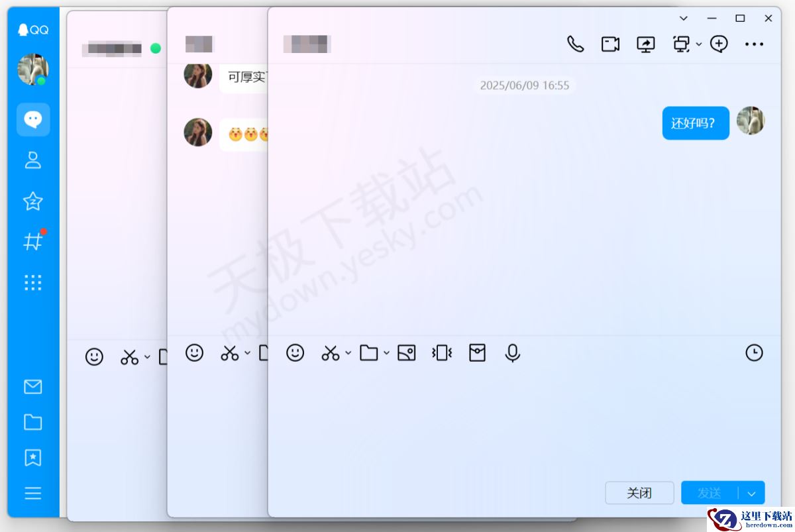Screen dimensions: 795x532
Task: Open the emoji picker
Action: pos(295,352)
